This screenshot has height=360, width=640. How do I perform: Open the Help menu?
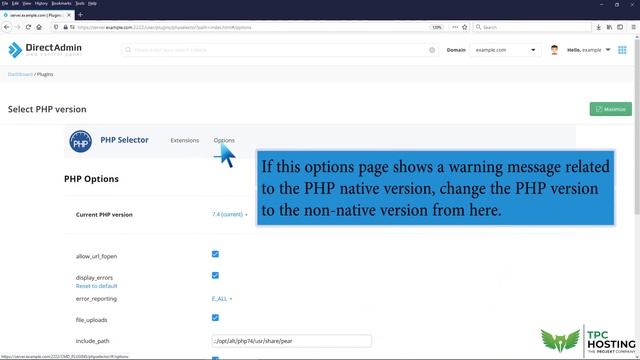click(x=92, y=3)
